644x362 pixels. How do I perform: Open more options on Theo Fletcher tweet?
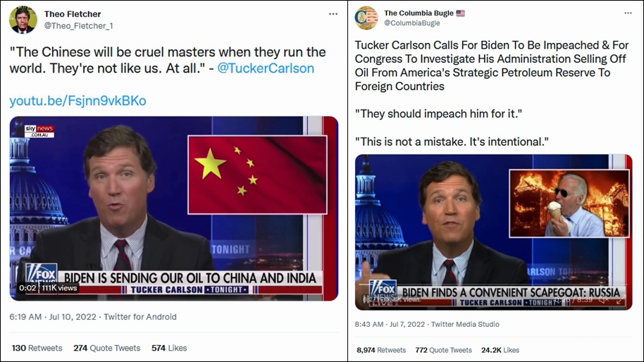[333, 14]
